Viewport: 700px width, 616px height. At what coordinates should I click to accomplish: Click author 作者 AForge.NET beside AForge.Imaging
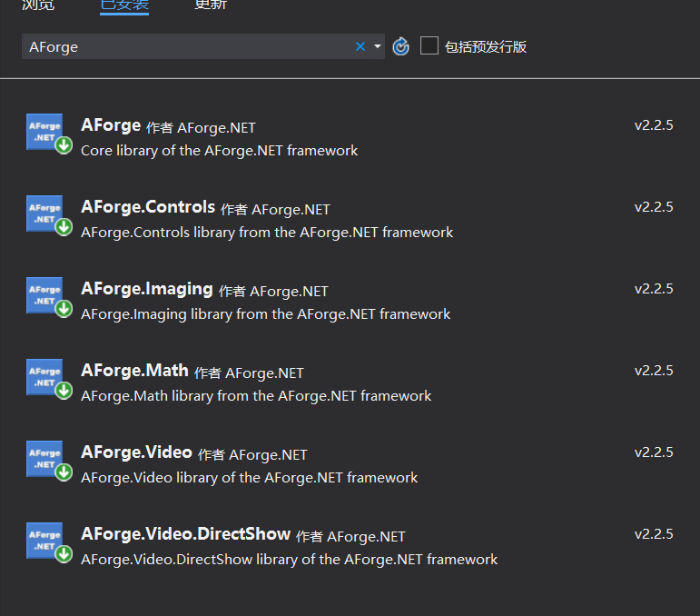tap(273, 292)
